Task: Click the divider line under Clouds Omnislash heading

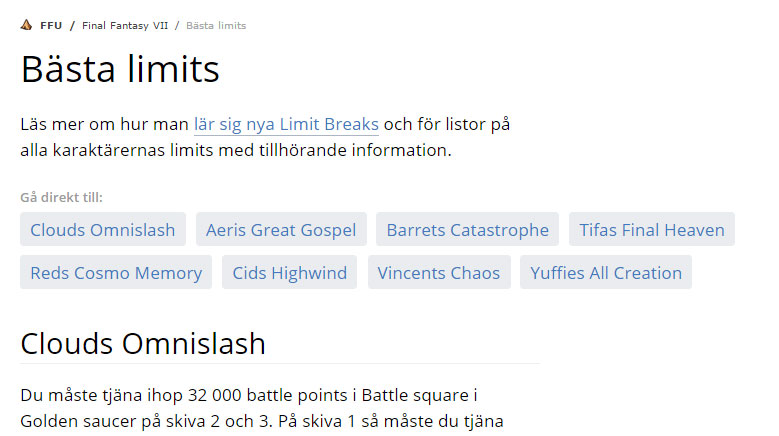Action: point(280,363)
